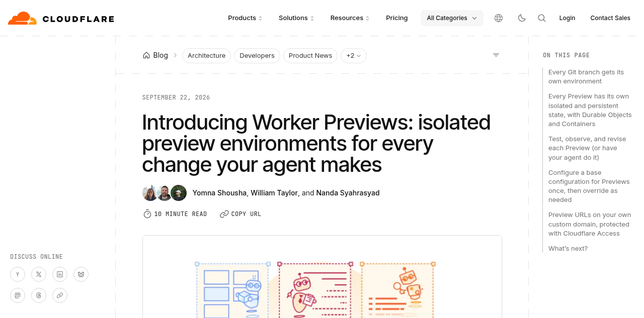
Task: Jump to 'Test, observe, and revise each Preview'
Action: pyautogui.click(x=587, y=148)
